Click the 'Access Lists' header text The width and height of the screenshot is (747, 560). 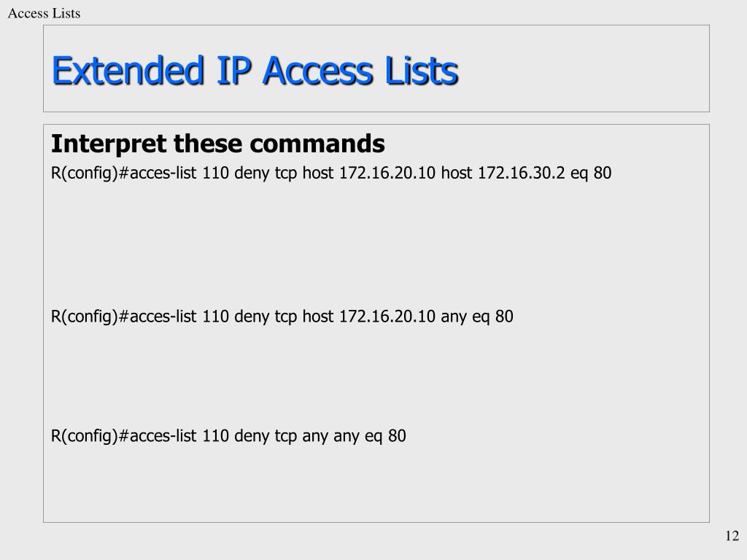pos(44,13)
